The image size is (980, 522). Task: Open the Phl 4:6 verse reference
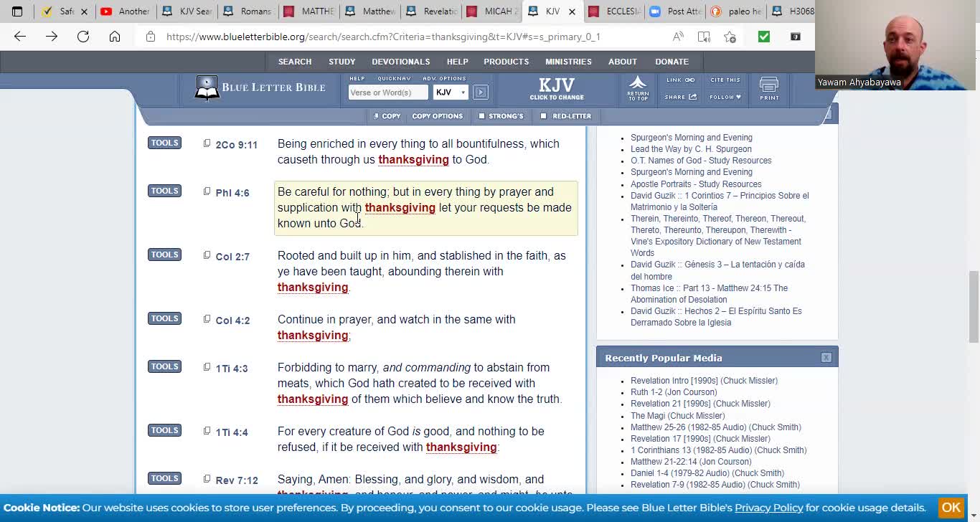232,193
